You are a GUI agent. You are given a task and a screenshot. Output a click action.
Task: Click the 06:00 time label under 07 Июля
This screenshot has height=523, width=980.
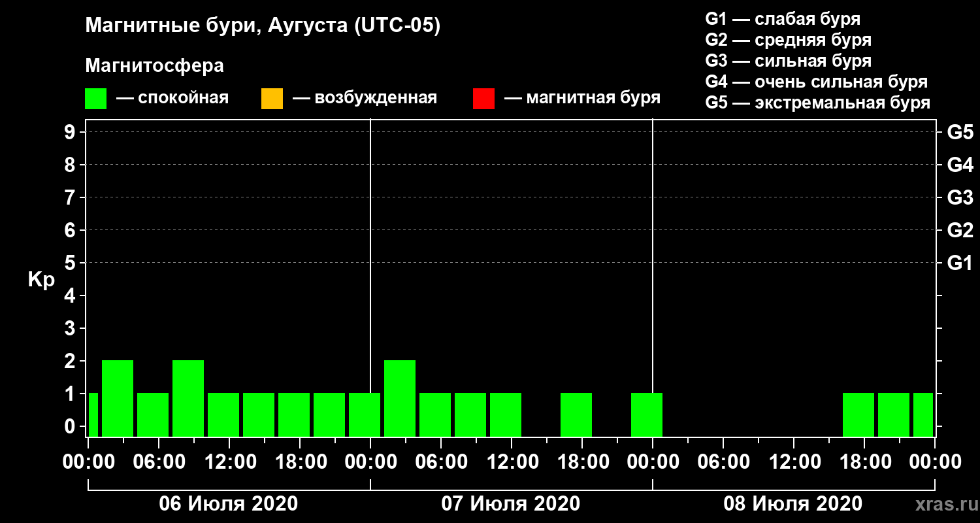pyautogui.click(x=441, y=462)
